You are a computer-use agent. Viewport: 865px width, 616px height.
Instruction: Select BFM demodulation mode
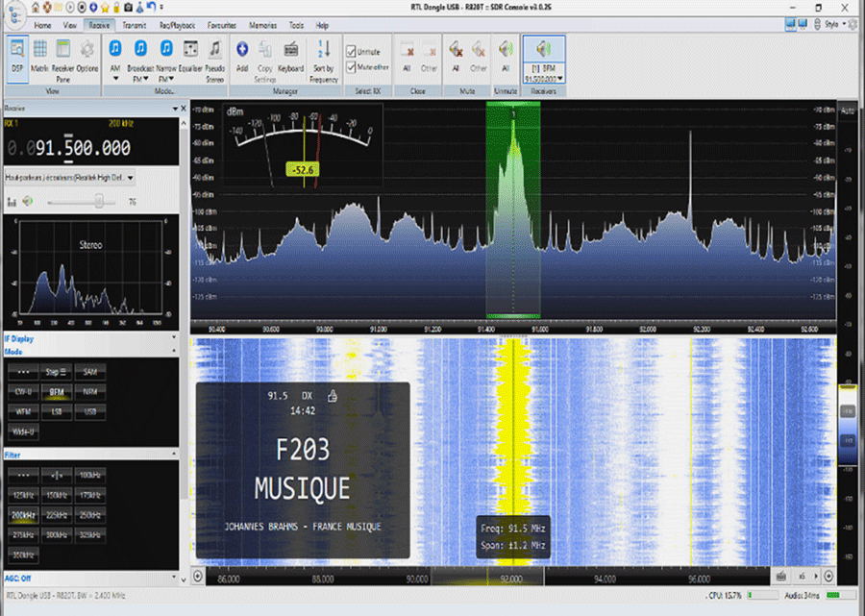click(57, 392)
